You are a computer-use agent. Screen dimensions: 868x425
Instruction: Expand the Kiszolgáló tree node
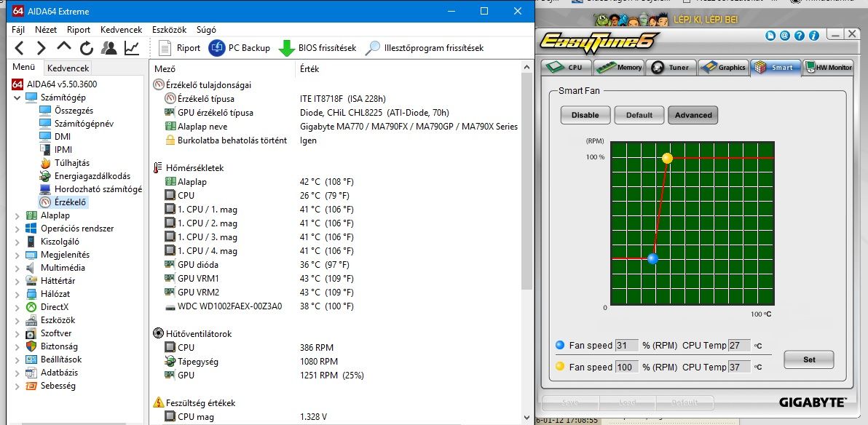tap(17, 242)
